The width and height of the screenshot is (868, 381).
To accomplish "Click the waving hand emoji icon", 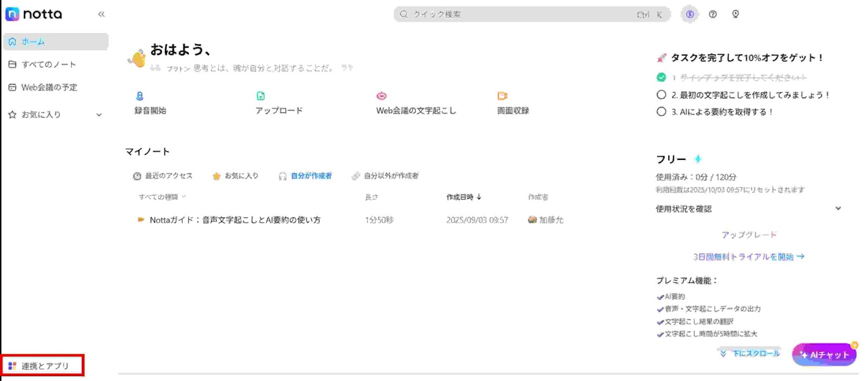I will click(137, 58).
